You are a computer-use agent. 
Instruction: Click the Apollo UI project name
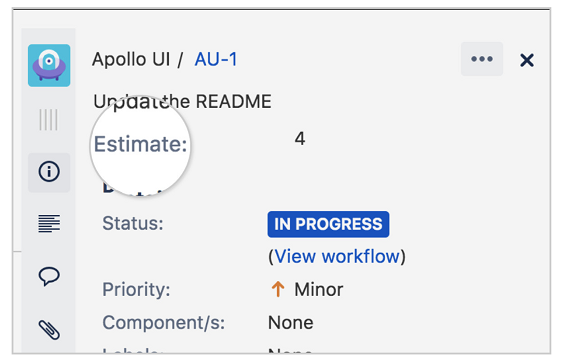(131, 59)
